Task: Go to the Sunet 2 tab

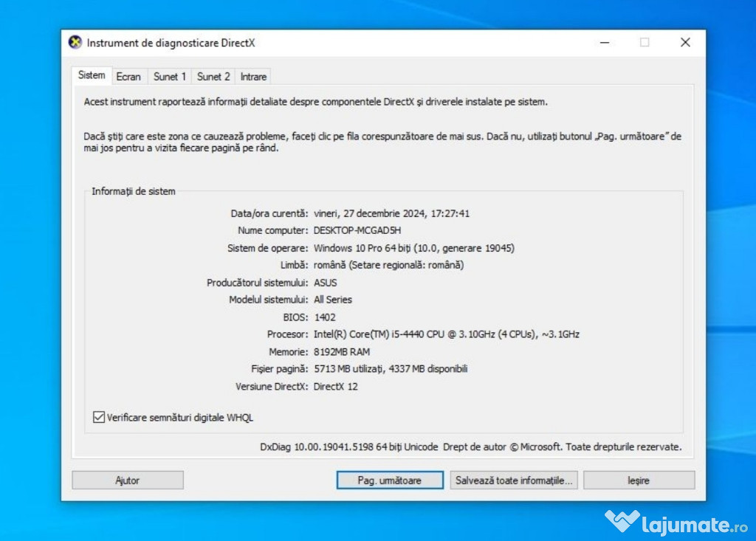Action: pyautogui.click(x=213, y=77)
